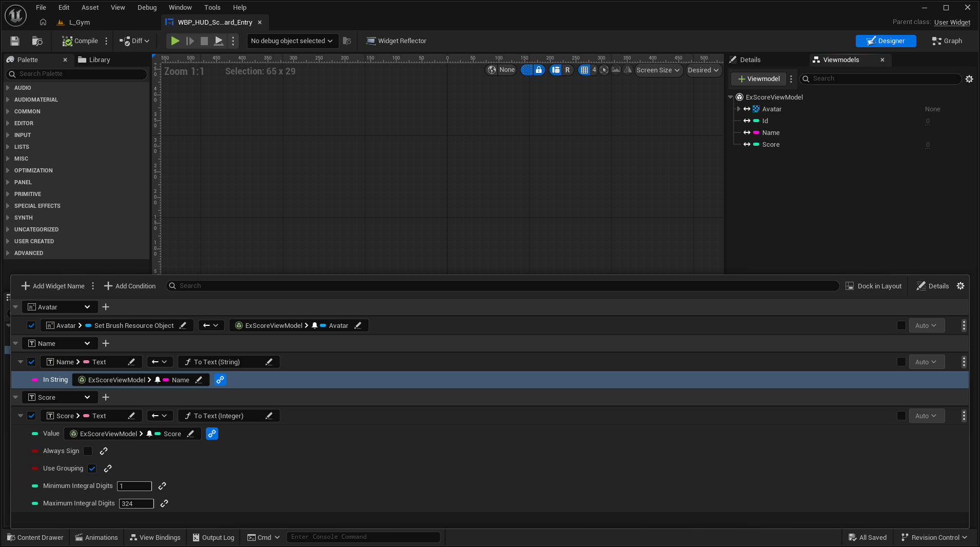Image resolution: width=980 pixels, height=547 pixels.
Task: Switch to Graph mode
Action: 947,41
